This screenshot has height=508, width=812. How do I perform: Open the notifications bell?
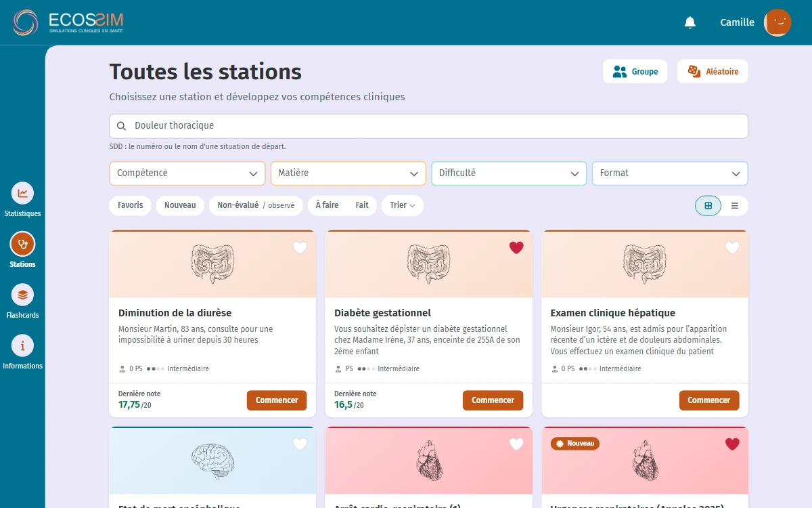tap(690, 22)
